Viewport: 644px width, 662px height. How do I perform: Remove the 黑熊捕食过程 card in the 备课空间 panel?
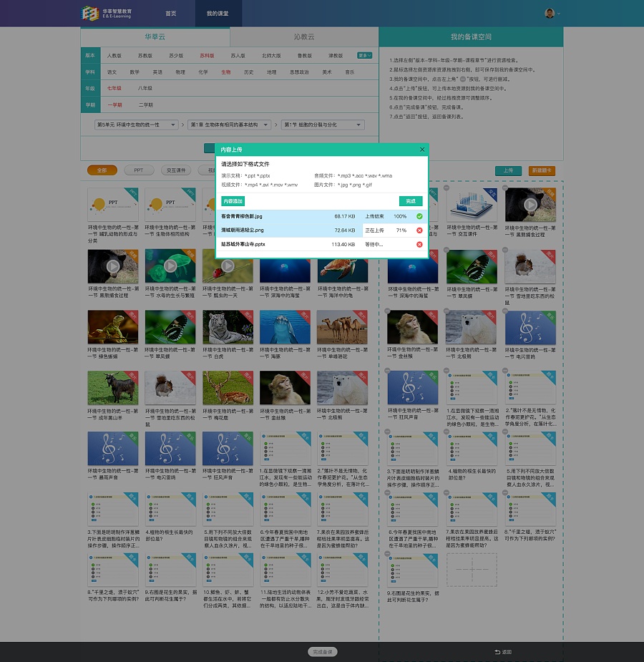505,188
